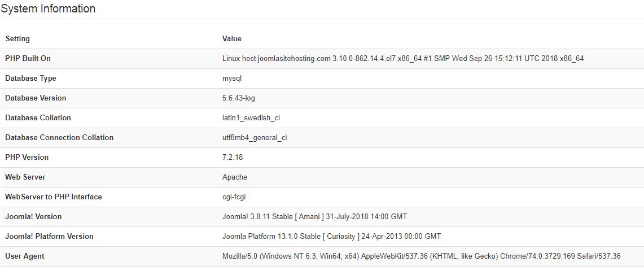
Task: Click the System Information heading
Action: (48, 8)
